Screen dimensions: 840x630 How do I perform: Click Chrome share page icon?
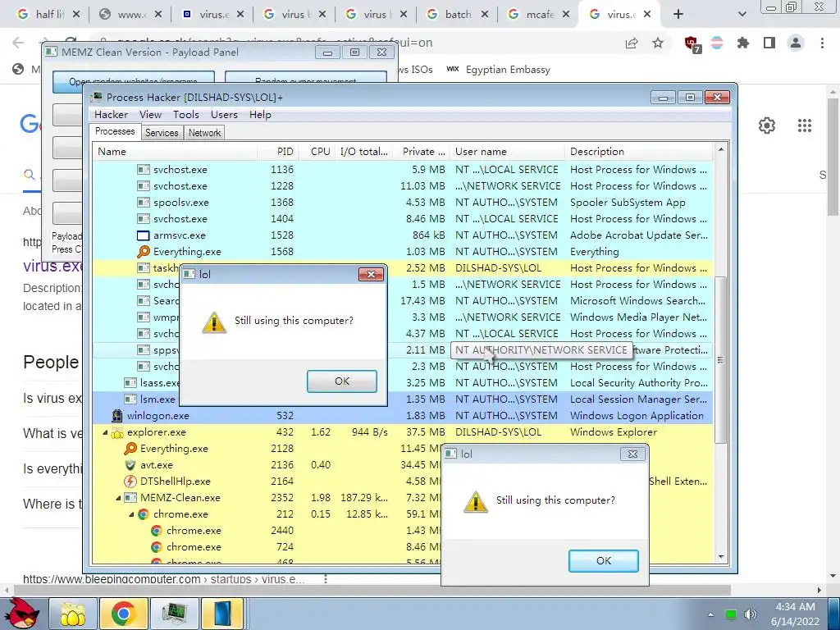pyautogui.click(x=632, y=43)
